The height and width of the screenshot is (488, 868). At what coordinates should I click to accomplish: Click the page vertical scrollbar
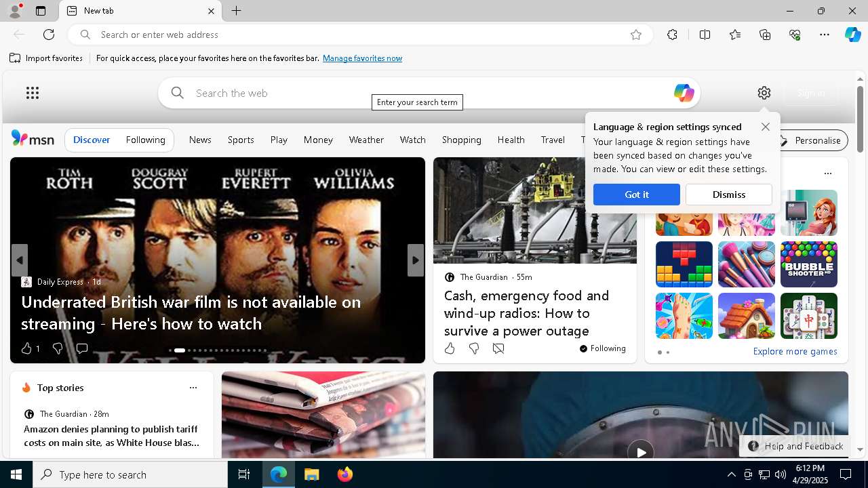click(x=860, y=119)
